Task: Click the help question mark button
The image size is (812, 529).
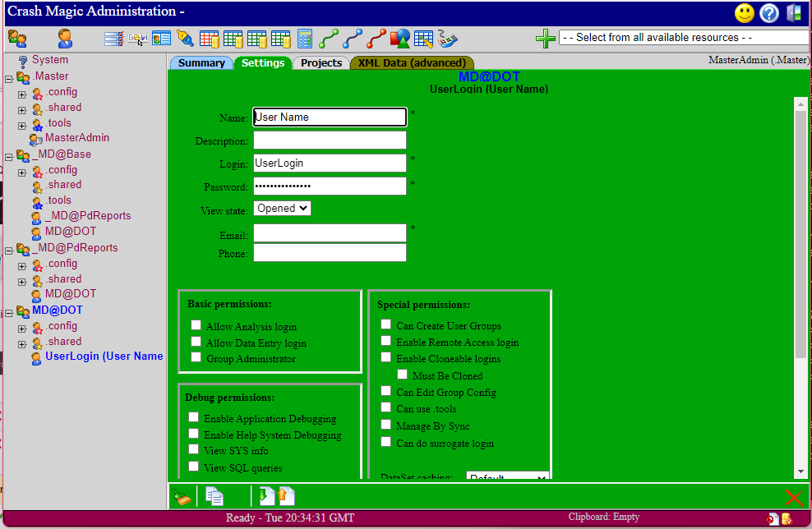Action: point(769,13)
